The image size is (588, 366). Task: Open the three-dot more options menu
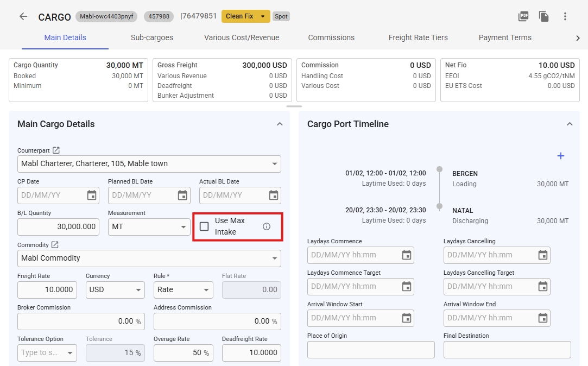(565, 16)
